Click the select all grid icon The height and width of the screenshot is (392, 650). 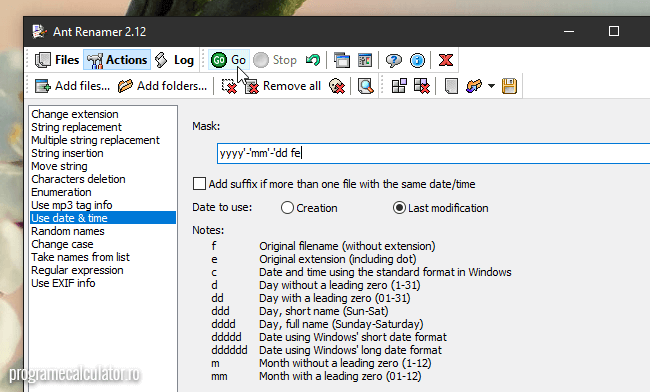[x=399, y=86]
